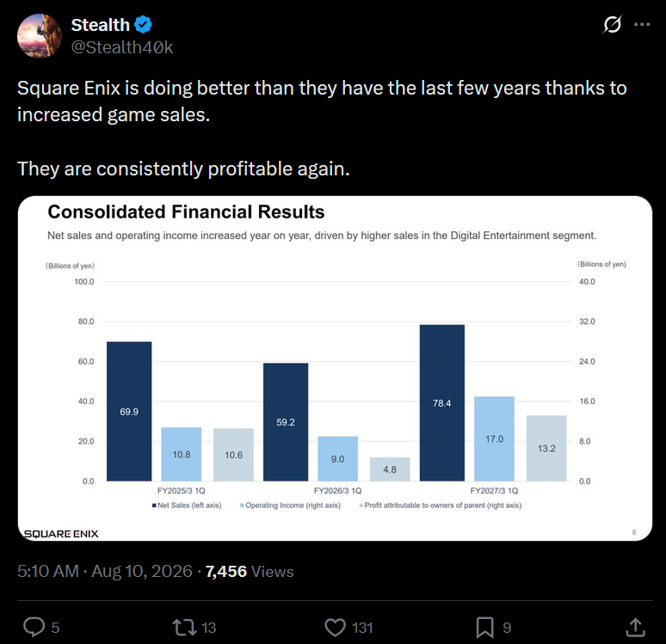Click the Operating Income legend swatch
The width and height of the screenshot is (666, 644).
pyautogui.click(x=242, y=506)
